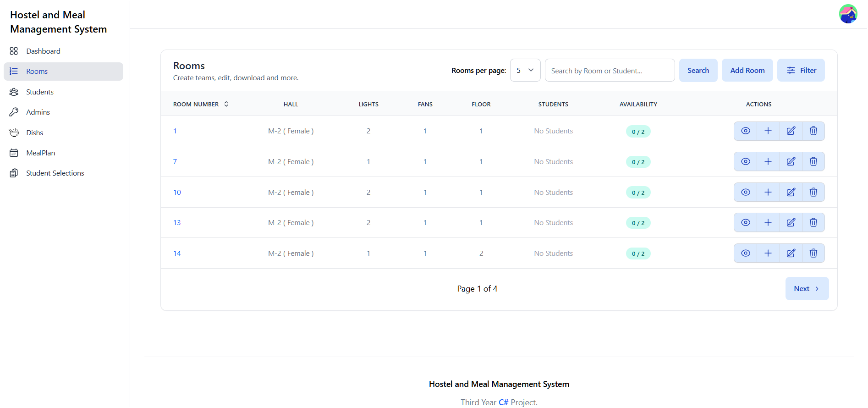Screen dimensions: 868x408
Task: Click the Search by Room or Student field
Action: (x=609, y=71)
